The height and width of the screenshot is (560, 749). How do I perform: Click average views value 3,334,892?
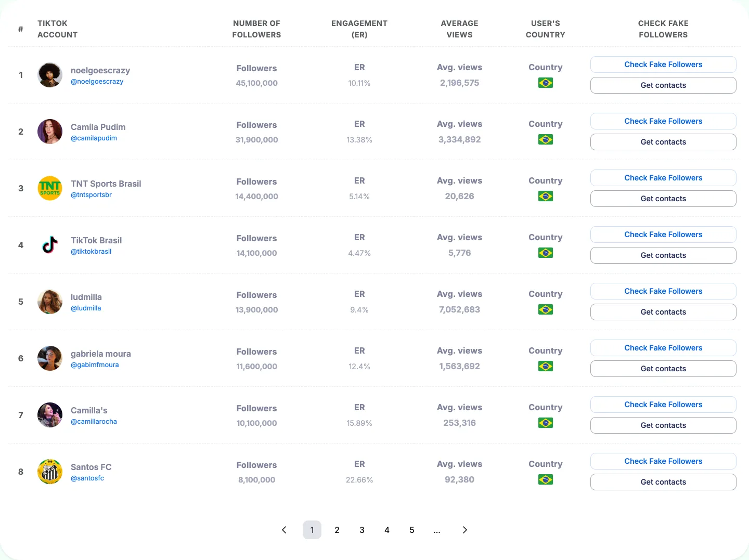(x=459, y=140)
